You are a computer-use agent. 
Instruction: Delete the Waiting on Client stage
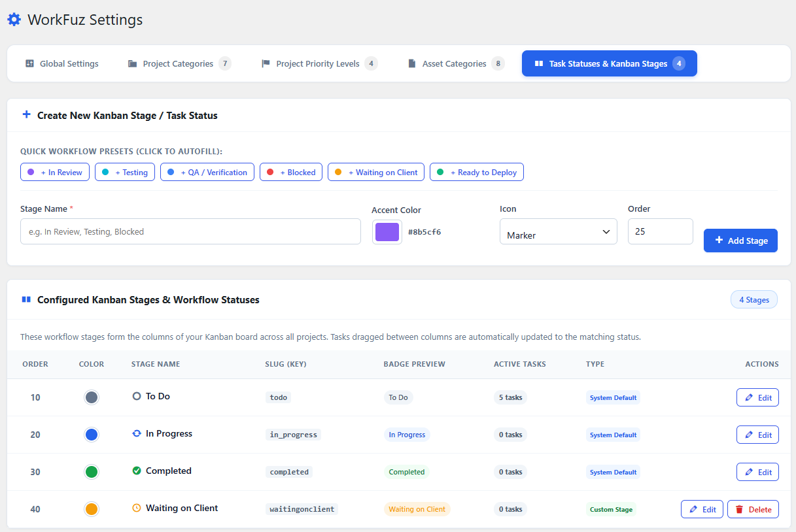tap(753, 509)
